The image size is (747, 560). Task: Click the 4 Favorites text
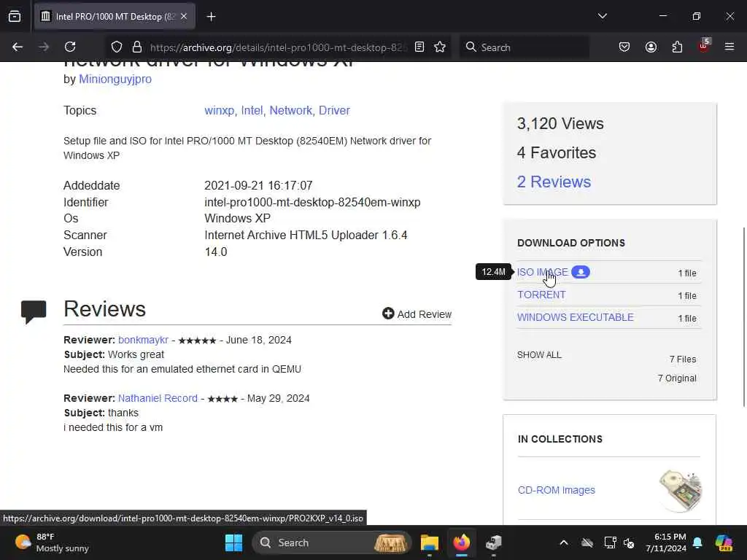tap(557, 153)
